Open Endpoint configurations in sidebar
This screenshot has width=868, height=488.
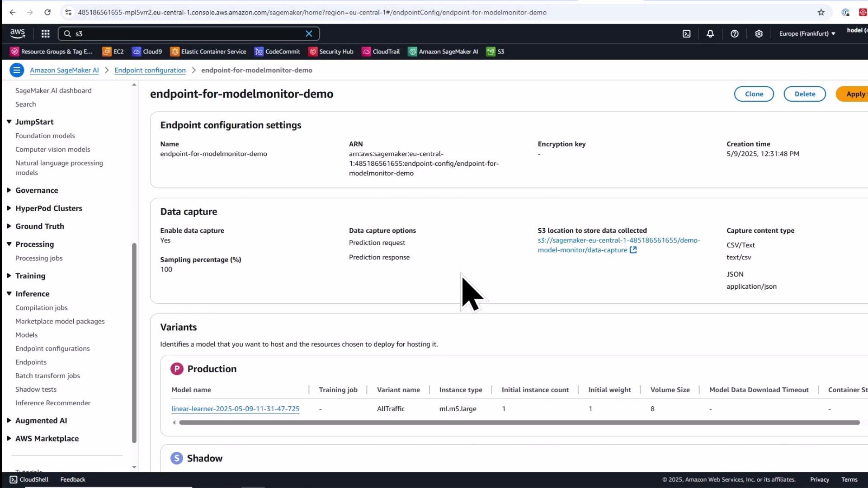(x=52, y=348)
